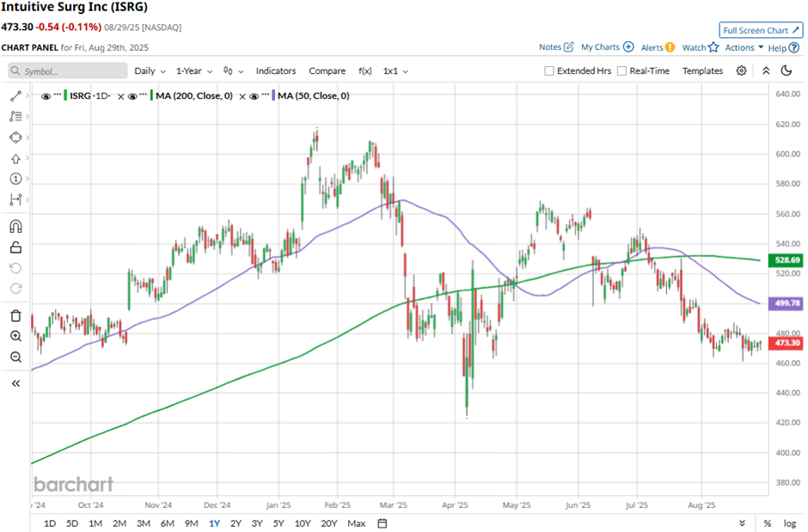Click the green MA 200 color bar
Image resolution: width=808 pixels, height=532 pixels.
(151, 95)
